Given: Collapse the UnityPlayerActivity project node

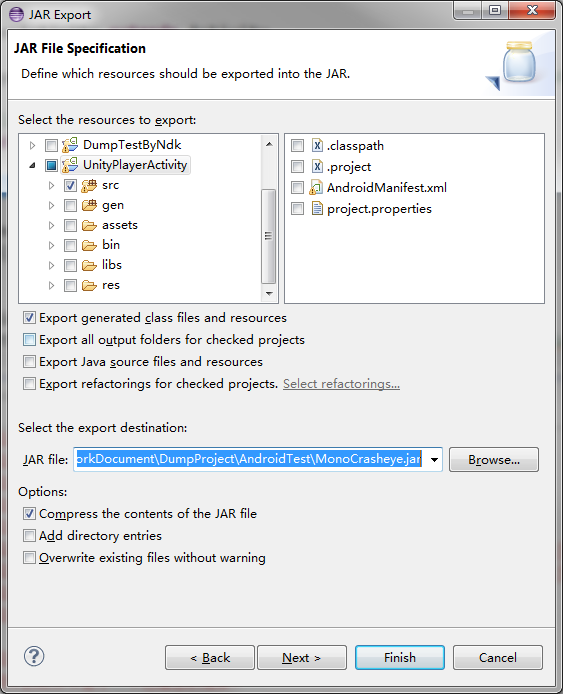Looking at the screenshot, I should [32, 166].
